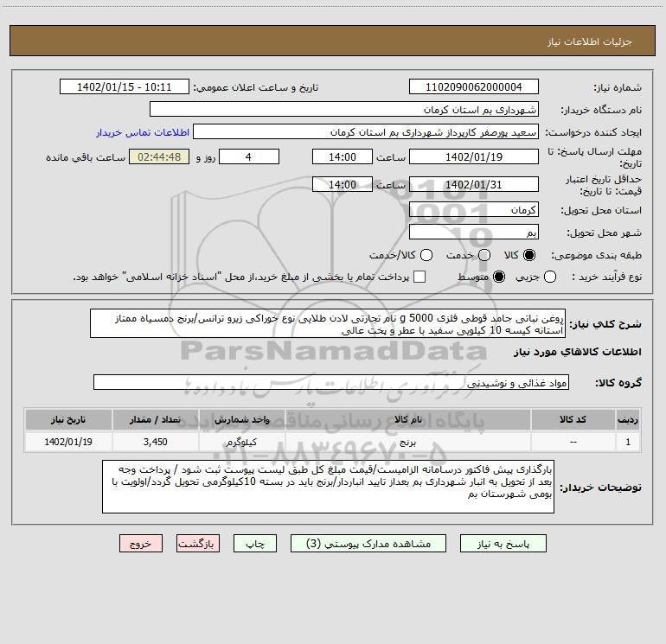The height and width of the screenshot is (644, 666).
Task: Click the request creator field سعید پورصفر
Action: coord(366,132)
